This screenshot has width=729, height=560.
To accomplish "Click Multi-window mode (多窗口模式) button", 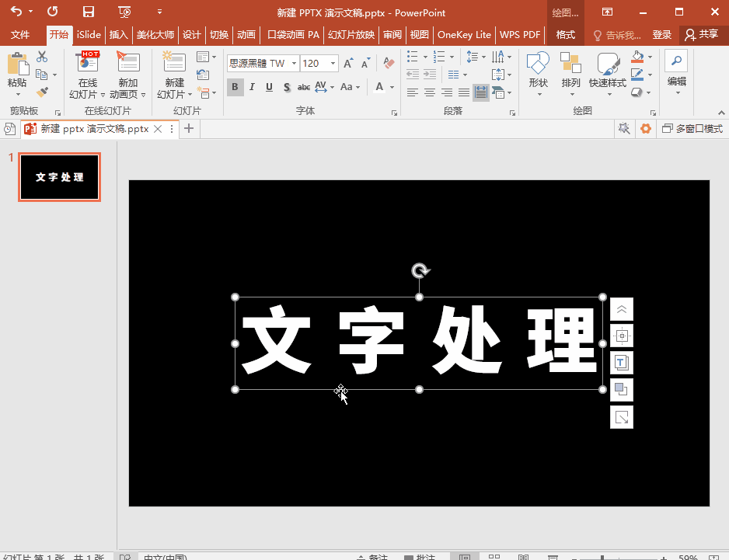I will [x=692, y=129].
